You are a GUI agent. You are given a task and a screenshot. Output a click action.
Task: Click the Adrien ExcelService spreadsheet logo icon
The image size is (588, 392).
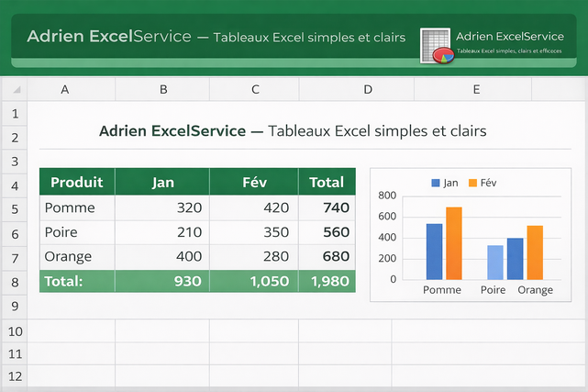tap(438, 45)
